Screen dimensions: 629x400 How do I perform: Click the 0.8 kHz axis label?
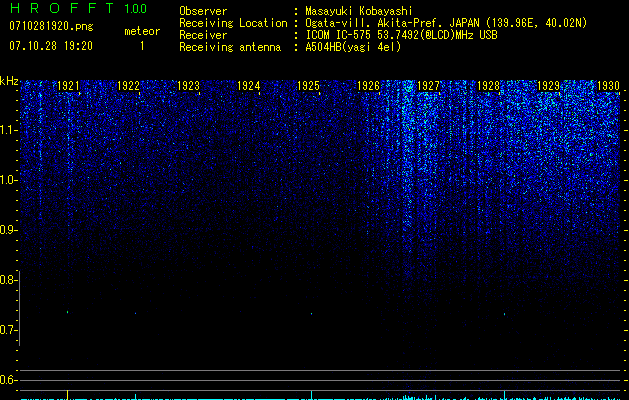point(7,280)
